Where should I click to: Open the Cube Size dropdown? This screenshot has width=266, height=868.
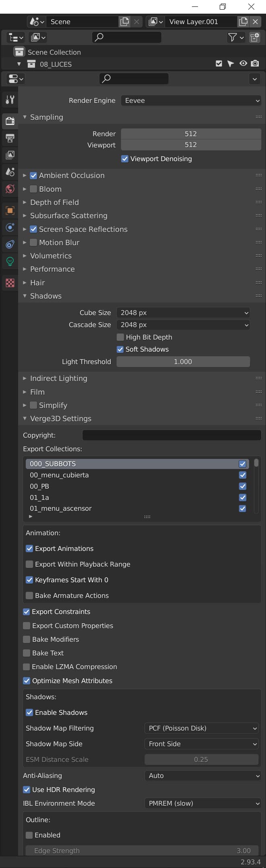(x=183, y=313)
